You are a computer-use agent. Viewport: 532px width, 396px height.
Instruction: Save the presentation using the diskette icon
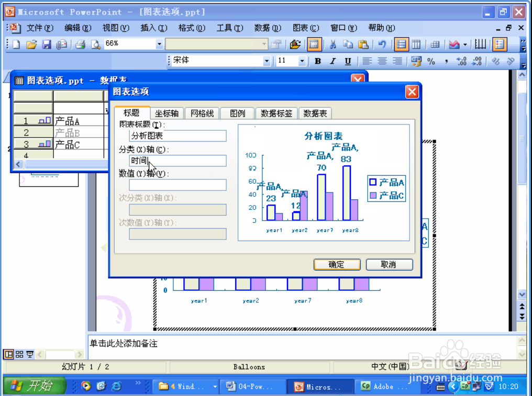pos(47,44)
